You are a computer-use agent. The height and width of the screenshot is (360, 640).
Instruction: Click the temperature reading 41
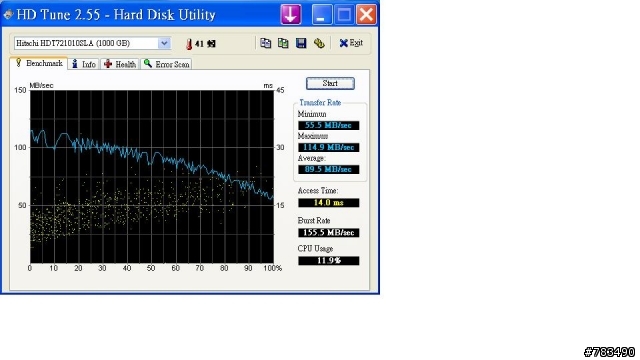click(199, 43)
